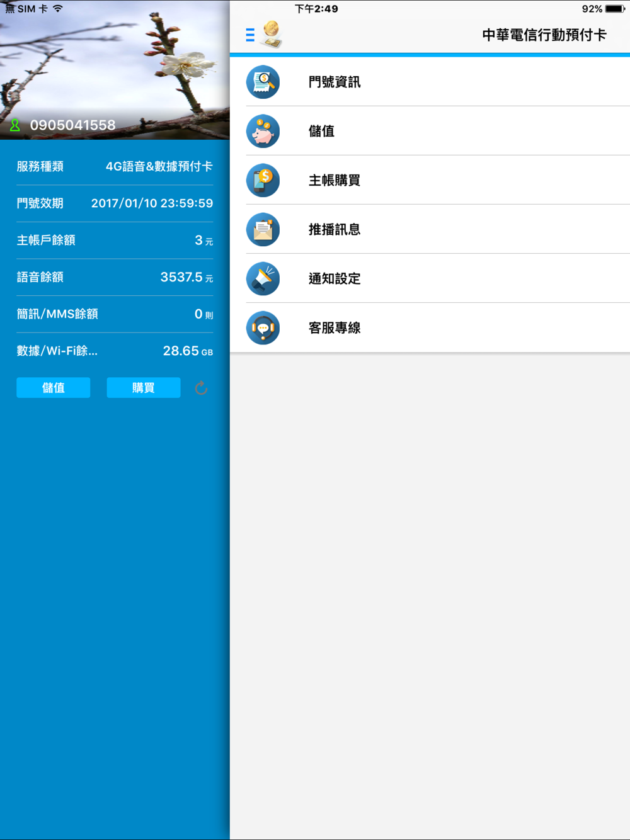Viewport: 630px width, 840px height.
Task: Tap the 語音餘額 label
Action: click(40, 276)
